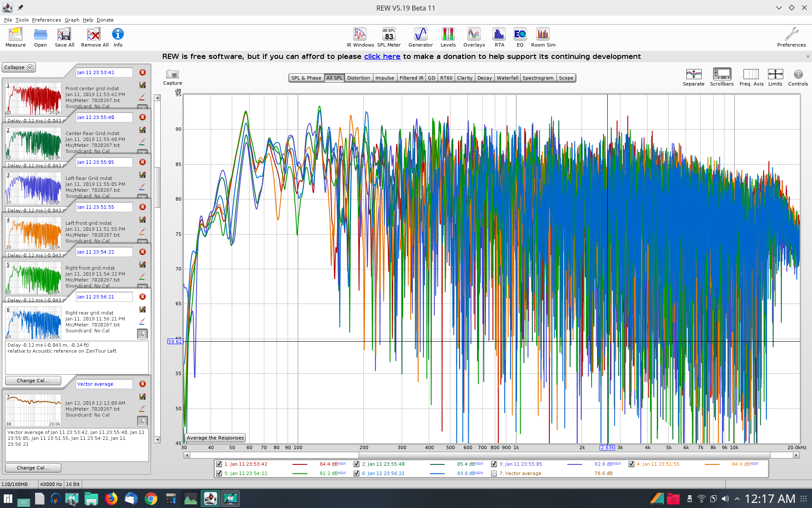Toggle checkbox for trace 1: Jan 11 23:53:42

point(219,464)
